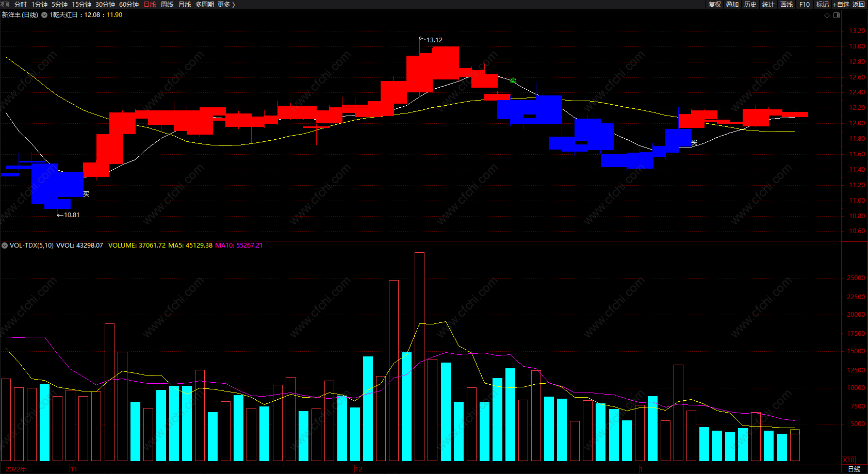Open the 统计 statistics button
This screenshot has width=868, height=474.
[x=768, y=5]
